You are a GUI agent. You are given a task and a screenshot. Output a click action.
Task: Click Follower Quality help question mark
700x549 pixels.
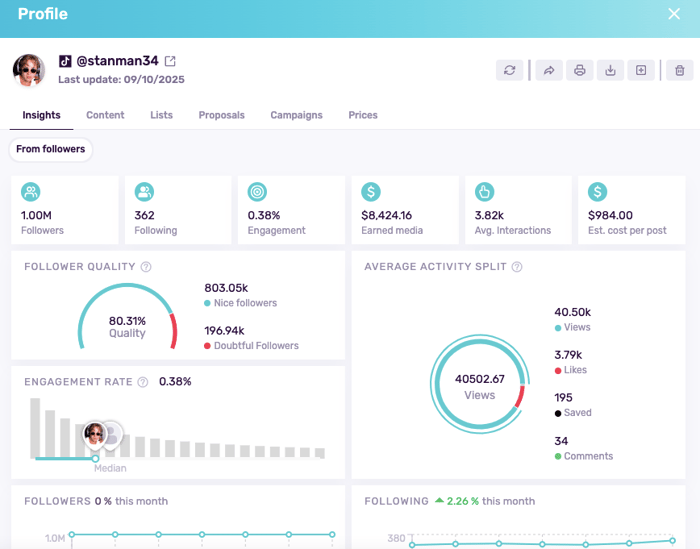(146, 267)
